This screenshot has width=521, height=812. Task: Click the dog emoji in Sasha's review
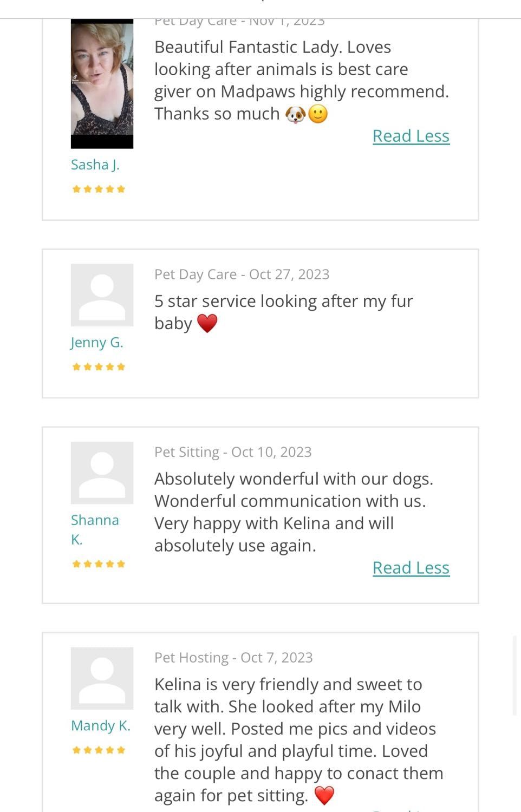[295, 114]
